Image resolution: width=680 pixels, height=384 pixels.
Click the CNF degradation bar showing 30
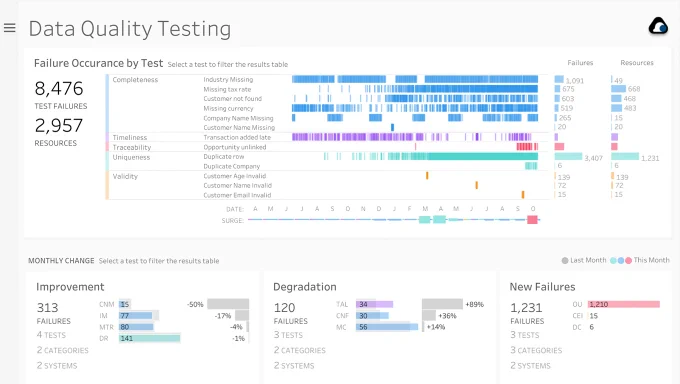[372, 315]
